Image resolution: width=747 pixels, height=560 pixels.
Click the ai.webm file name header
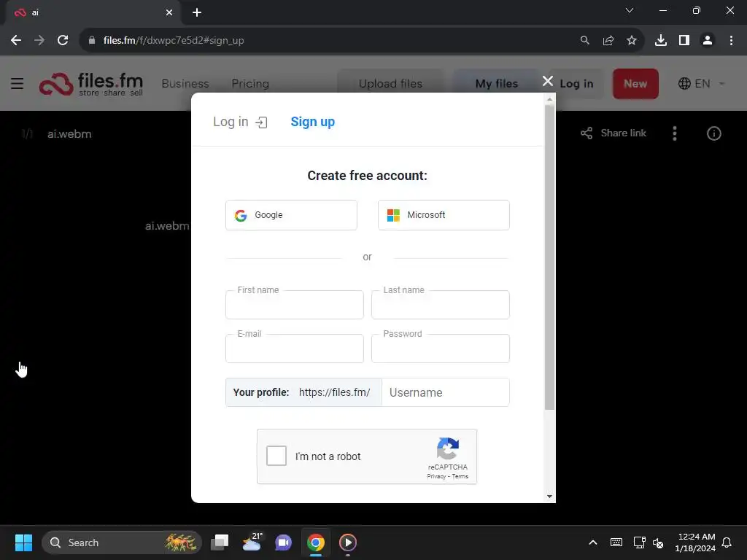pyautogui.click(x=69, y=134)
